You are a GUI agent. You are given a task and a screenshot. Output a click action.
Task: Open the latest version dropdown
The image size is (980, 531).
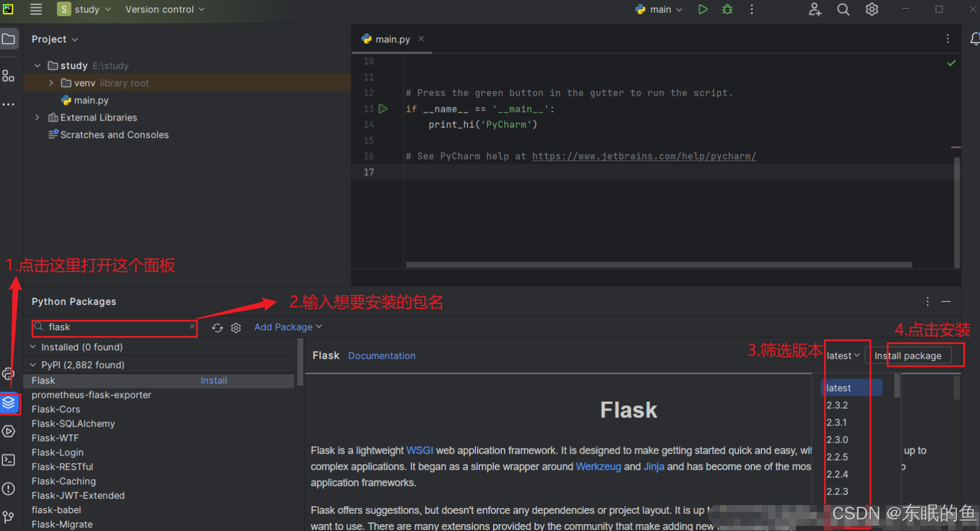pyautogui.click(x=843, y=356)
